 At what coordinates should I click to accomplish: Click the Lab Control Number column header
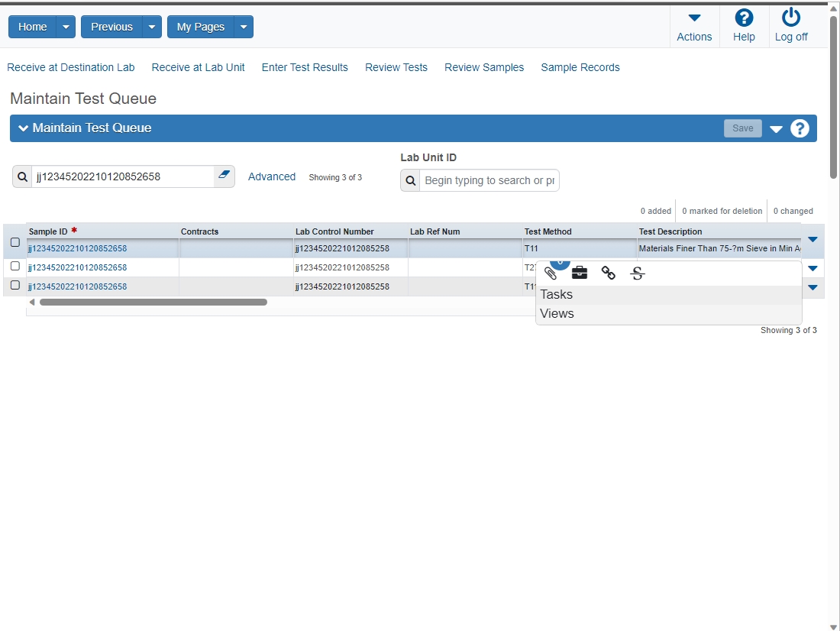point(351,231)
